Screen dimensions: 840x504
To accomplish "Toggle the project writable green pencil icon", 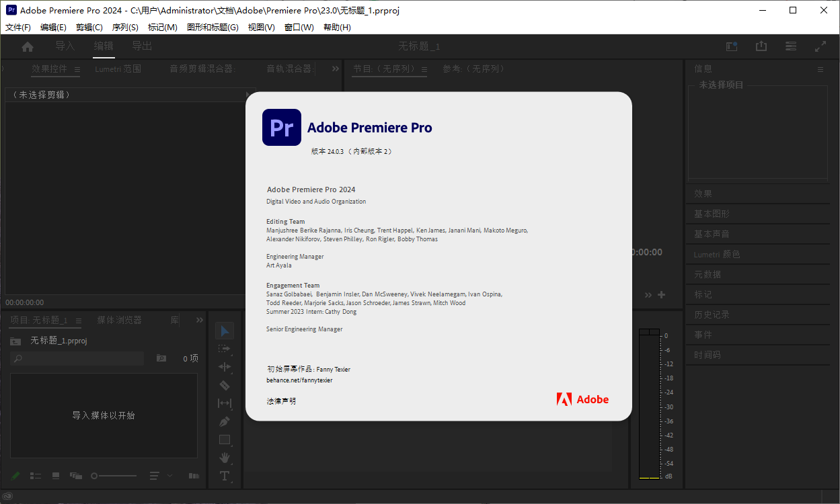I will (15, 476).
